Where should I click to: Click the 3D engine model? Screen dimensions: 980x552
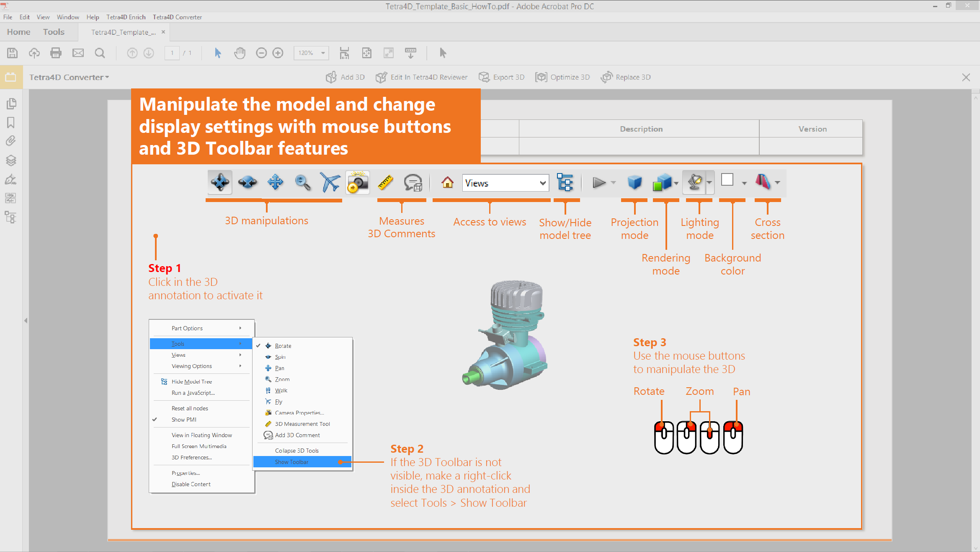point(505,335)
